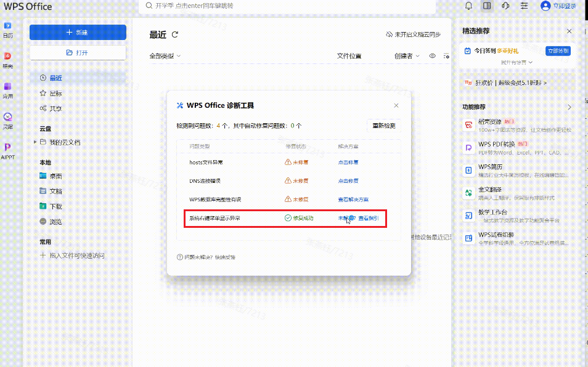The height and width of the screenshot is (367, 588).
Task: Open the 日历 calendar sidebar icon
Action: coord(7,25)
